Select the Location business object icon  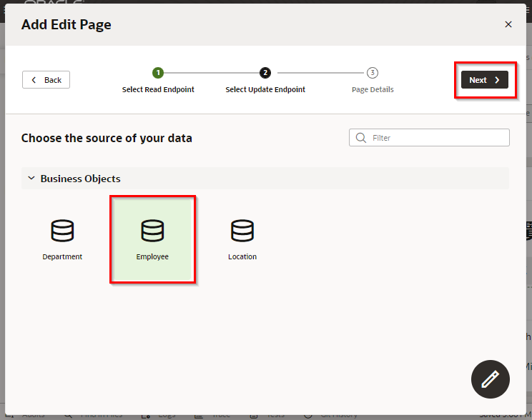(242, 231)
